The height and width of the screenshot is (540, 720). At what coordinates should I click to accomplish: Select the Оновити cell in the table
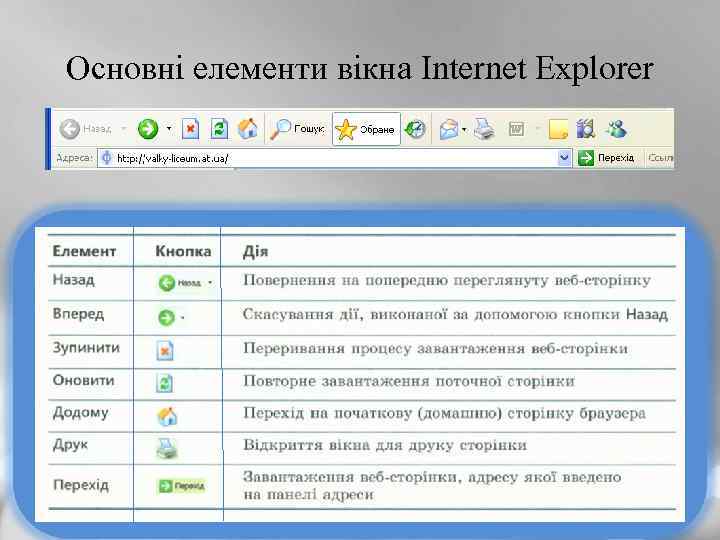[83, 380]
